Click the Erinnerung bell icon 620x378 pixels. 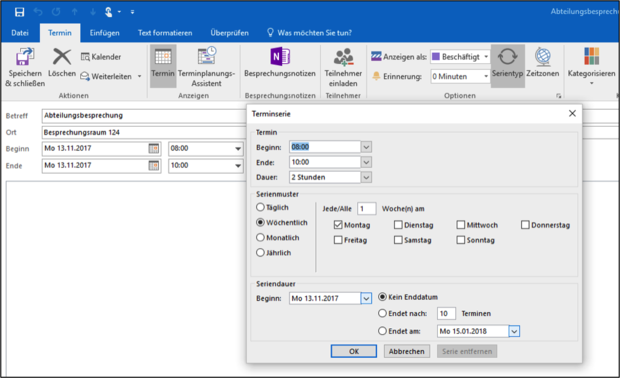pyautogui.click(x=376, y=76)
